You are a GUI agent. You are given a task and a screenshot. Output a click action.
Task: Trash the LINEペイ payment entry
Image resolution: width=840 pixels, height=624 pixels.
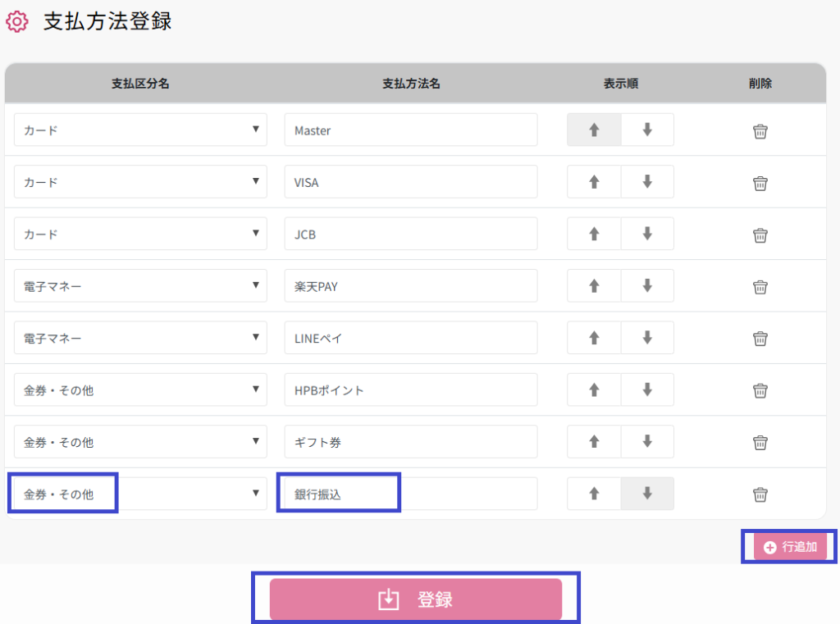coord(760,339)
